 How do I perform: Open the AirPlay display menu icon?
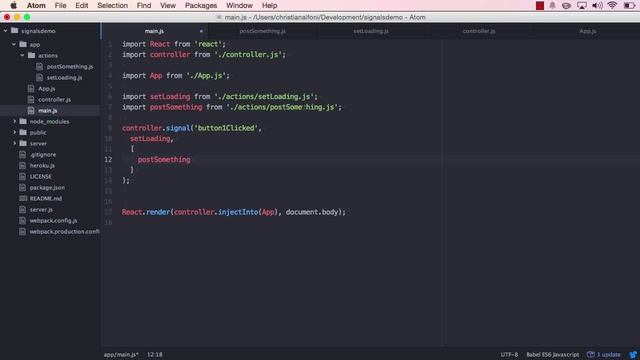582,5
